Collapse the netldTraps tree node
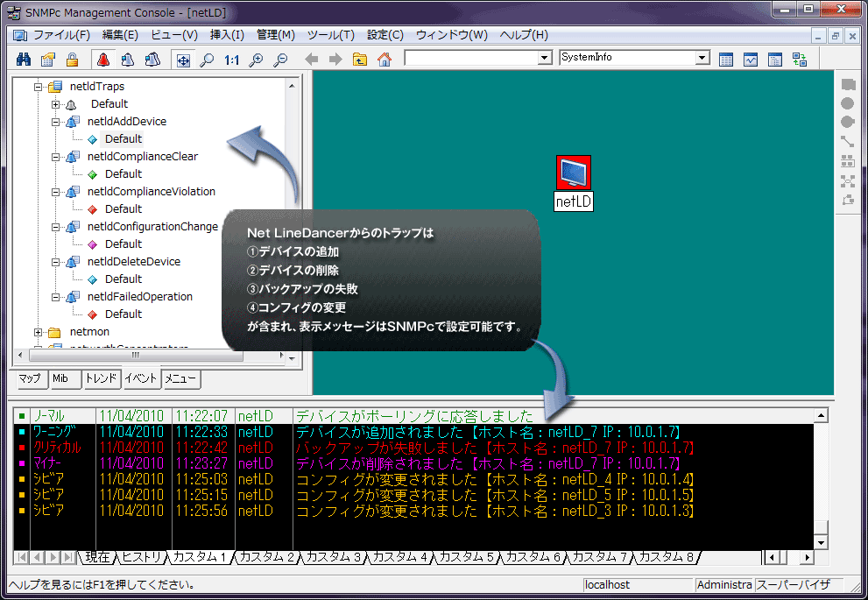This screenshot has height=600, width=868. [x=38, y=87]
